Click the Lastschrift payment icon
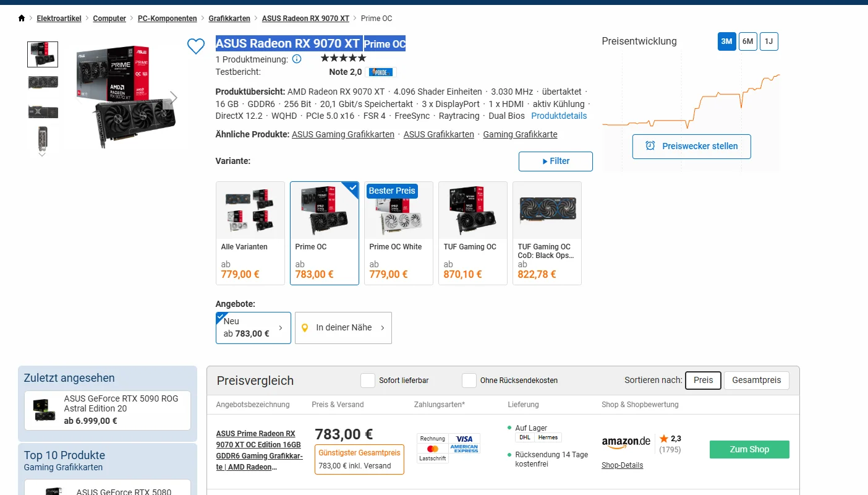The width and height of the screenshot is (868, 495). 433,458
